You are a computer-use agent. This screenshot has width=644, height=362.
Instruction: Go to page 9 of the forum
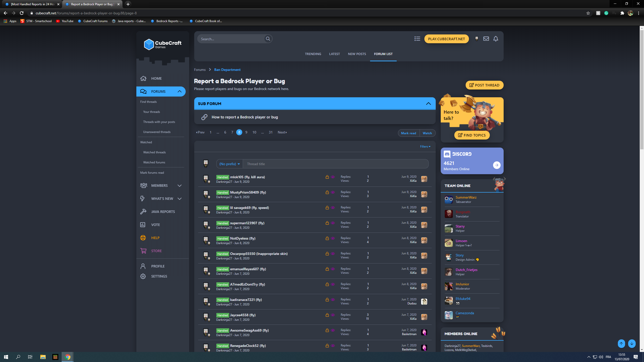coord(246,132)
